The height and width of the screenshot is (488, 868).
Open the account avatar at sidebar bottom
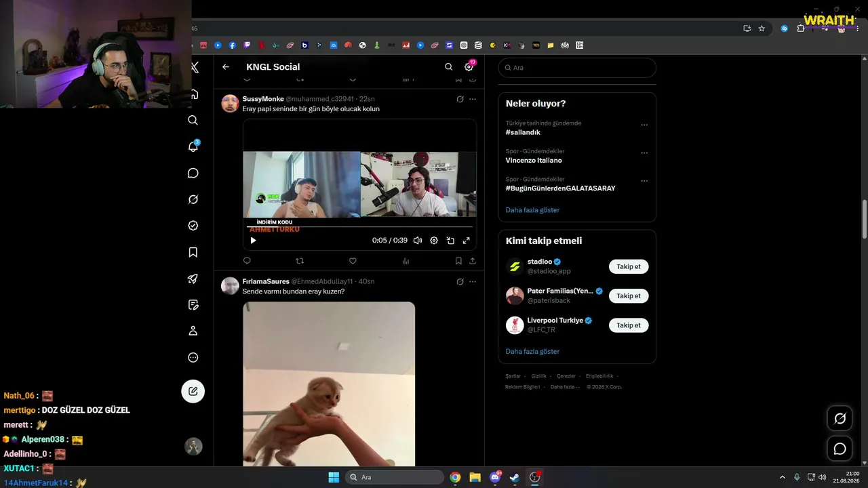coord(194,446)
